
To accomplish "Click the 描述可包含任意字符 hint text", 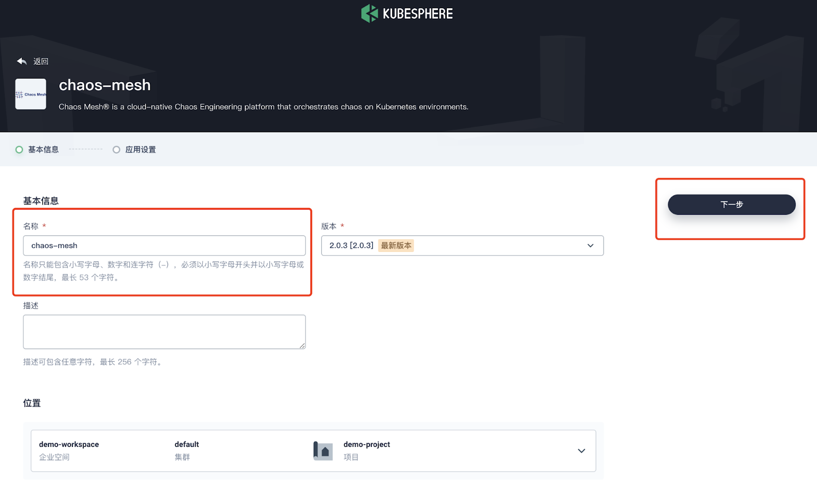I will click(93, 362).
